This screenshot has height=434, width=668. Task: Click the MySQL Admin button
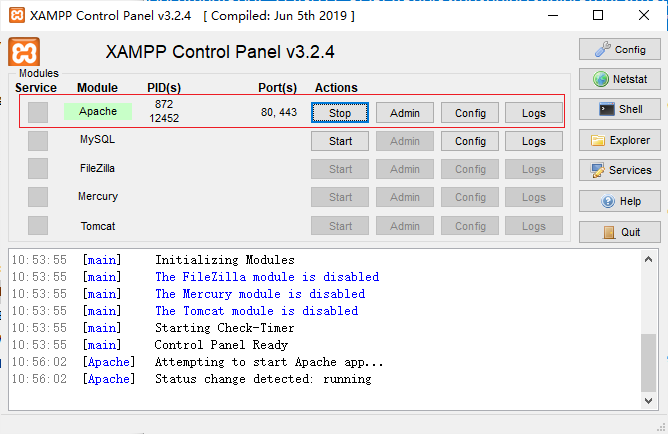(x=405, y=141)
